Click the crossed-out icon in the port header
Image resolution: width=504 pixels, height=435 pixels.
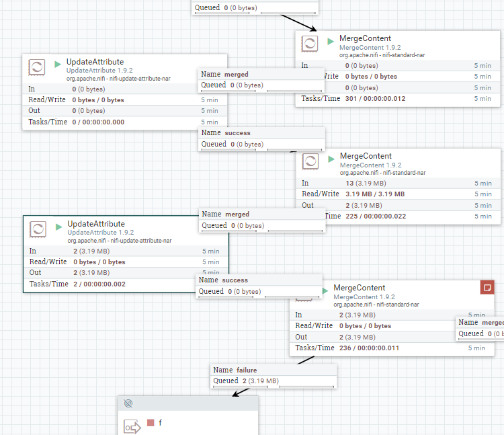(128, 403)
